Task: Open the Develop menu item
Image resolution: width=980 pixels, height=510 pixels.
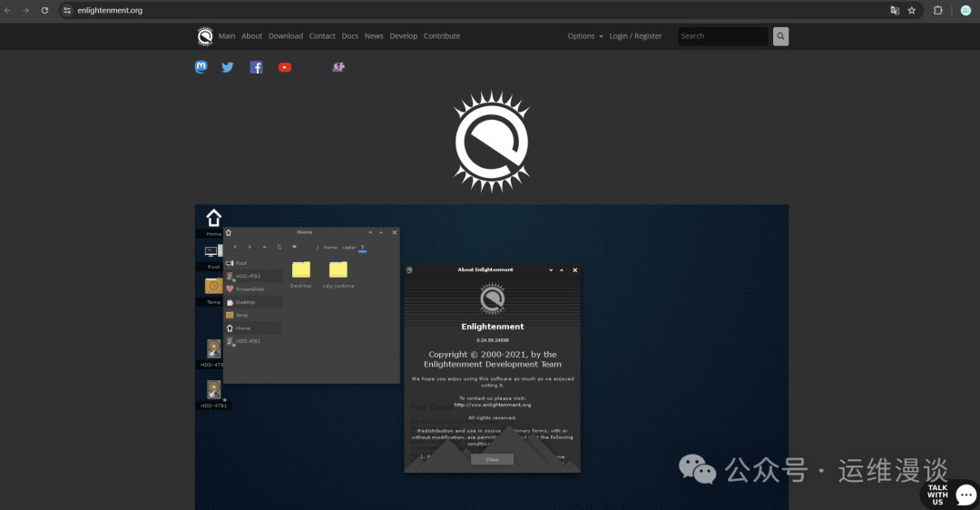Action: (x=403, y=36)
